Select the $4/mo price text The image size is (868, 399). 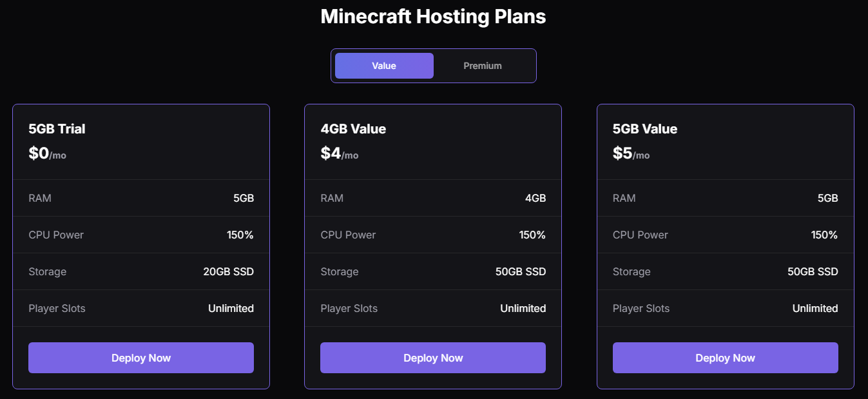(339, 153)
